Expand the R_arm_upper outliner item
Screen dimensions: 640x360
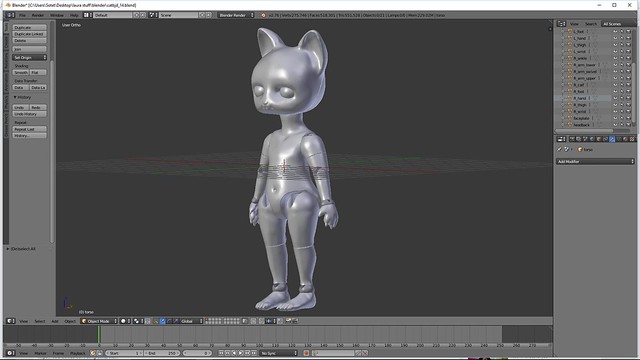click(x=562, y=78)
